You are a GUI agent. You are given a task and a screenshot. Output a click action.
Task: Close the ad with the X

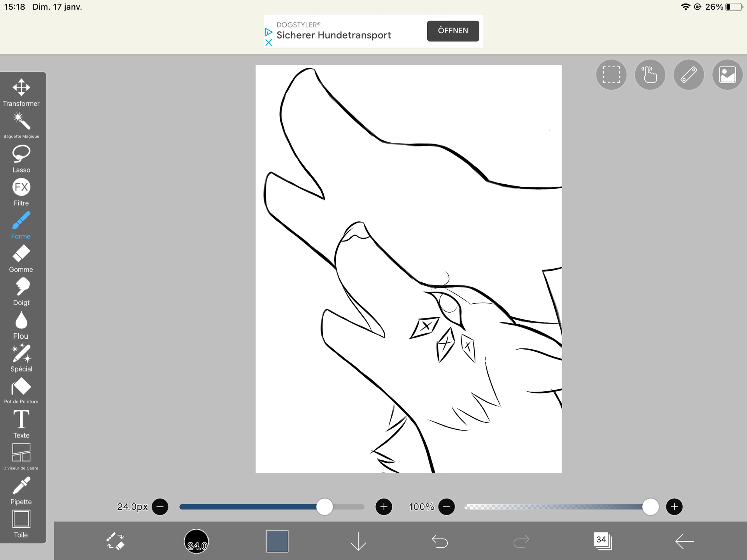tap(268, 42)
